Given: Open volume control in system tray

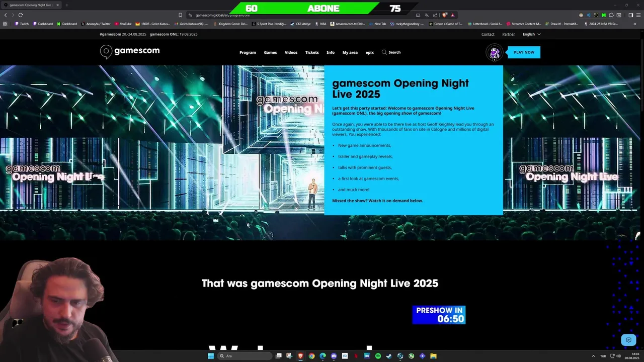Looking at the screenshot, I should coord(618,356).
